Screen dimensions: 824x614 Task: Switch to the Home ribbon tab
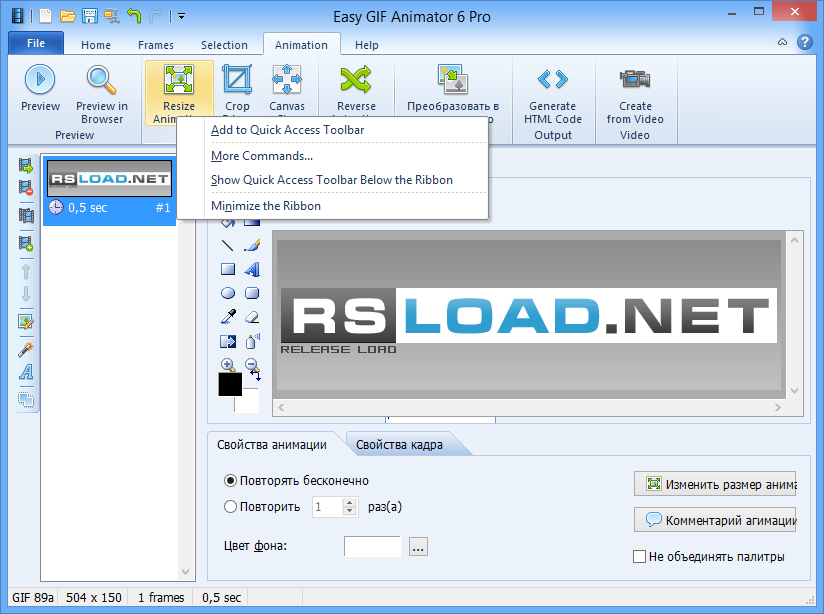(96, 45)
